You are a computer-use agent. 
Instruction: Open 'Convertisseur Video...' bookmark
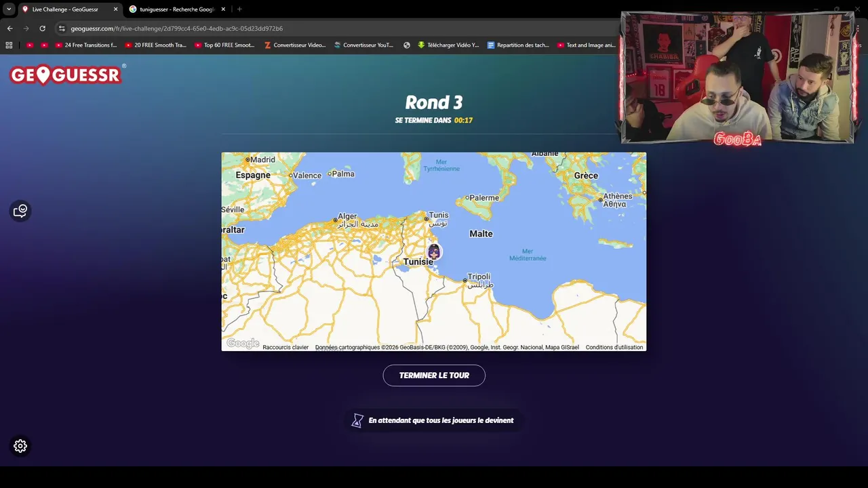pos(295,45)
